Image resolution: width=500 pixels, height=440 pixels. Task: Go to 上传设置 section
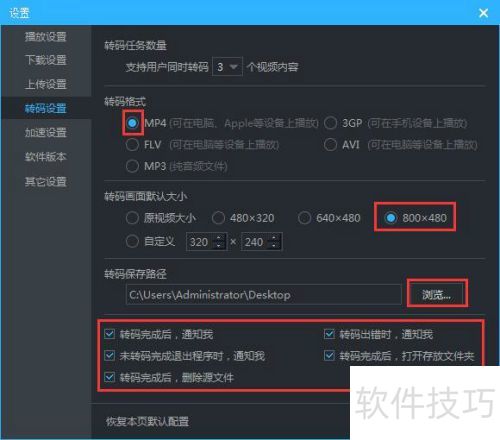pos(46,84)
